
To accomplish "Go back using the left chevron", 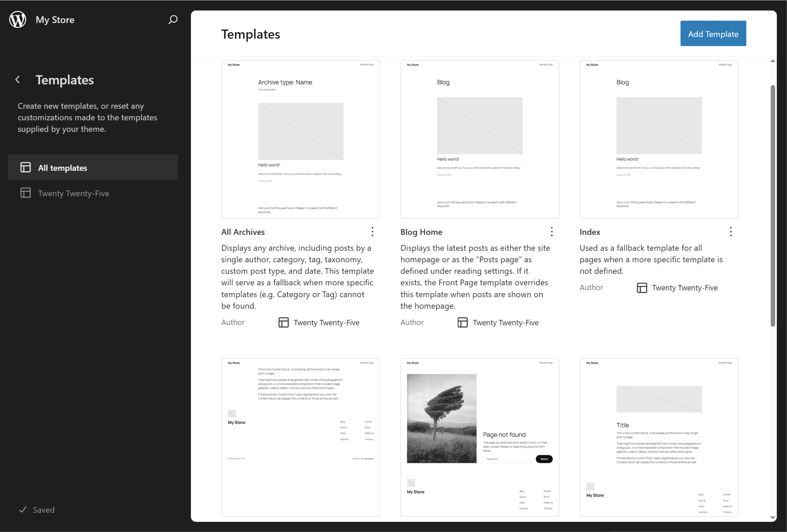I will 18,80.
